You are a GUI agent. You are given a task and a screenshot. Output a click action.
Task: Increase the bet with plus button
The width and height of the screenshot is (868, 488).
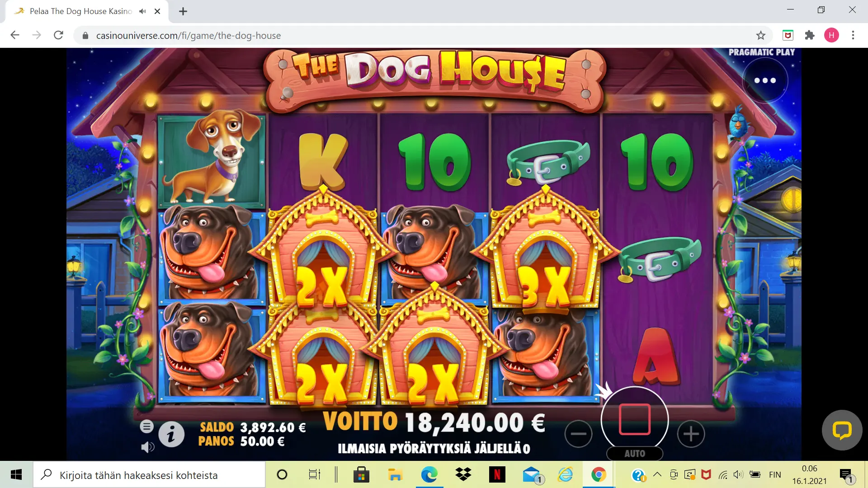[691, 434]
